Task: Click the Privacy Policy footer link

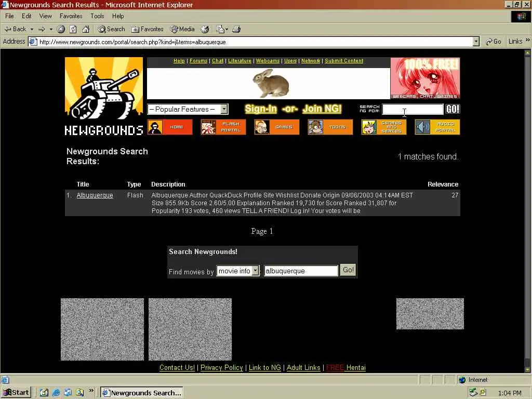Action: pos(222,367)
